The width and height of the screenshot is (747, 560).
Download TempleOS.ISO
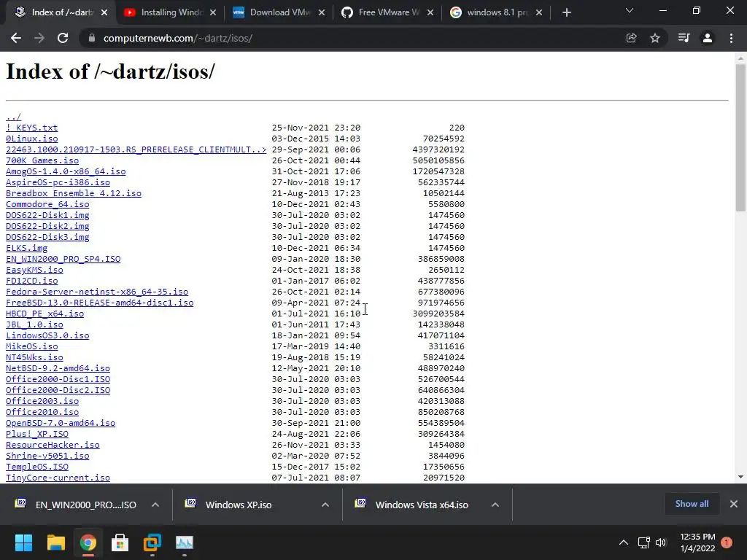pyautogui.click(x=37, y=467)
